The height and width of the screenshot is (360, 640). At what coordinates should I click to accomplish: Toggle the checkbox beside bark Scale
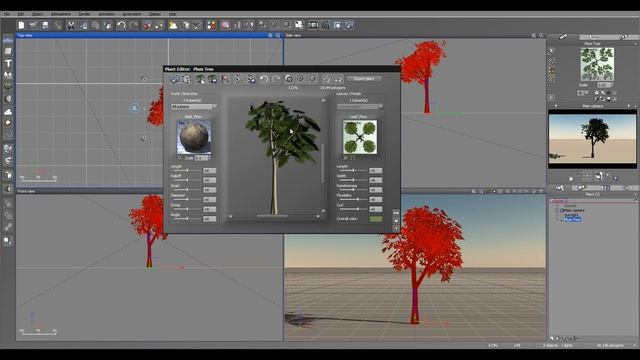[180, 158]
